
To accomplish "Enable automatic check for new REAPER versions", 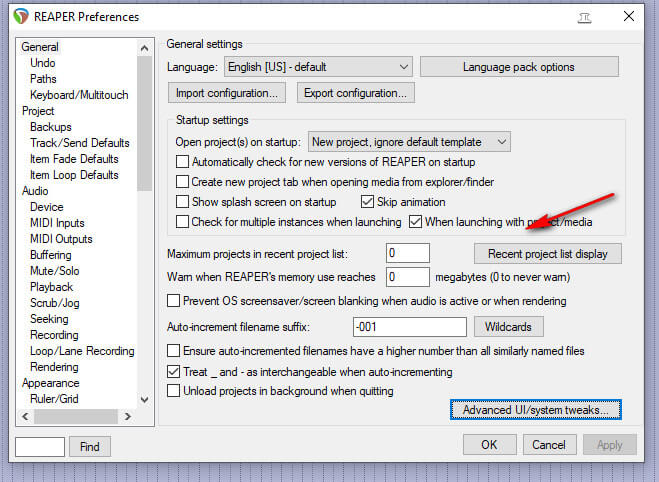I will click(x=182, y=162).
